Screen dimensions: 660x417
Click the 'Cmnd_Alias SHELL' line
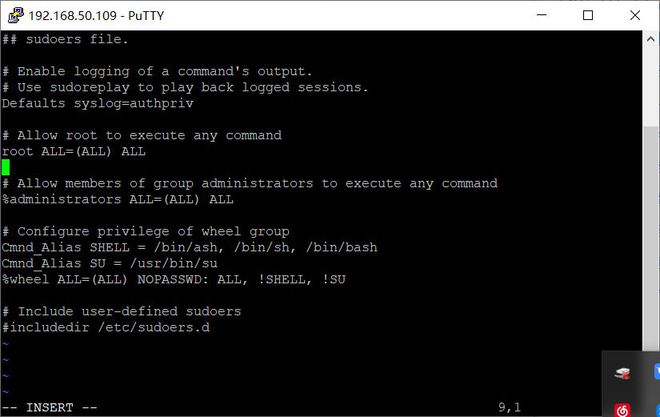[x=189, y=247]
